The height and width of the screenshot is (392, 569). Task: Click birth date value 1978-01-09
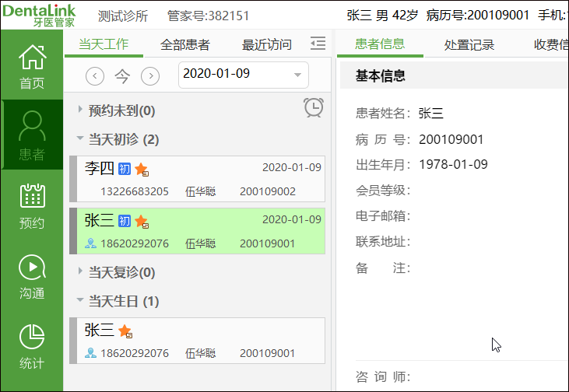coord(453,164)
